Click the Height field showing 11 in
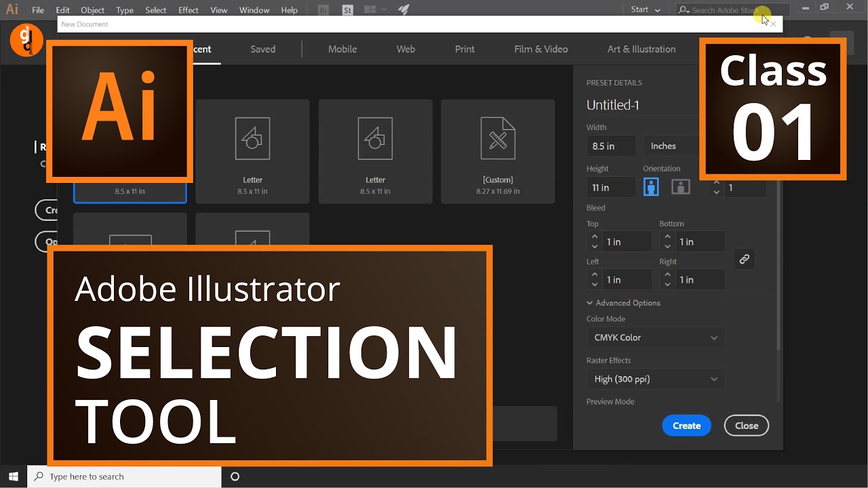868x488 pixels. pos(611,187)
